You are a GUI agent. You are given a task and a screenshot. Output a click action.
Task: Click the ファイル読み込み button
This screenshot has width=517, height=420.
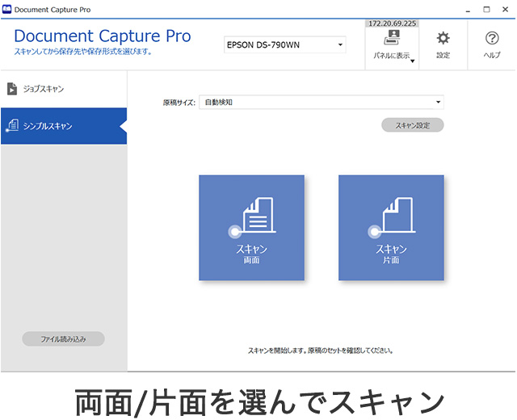coord(63,339)
